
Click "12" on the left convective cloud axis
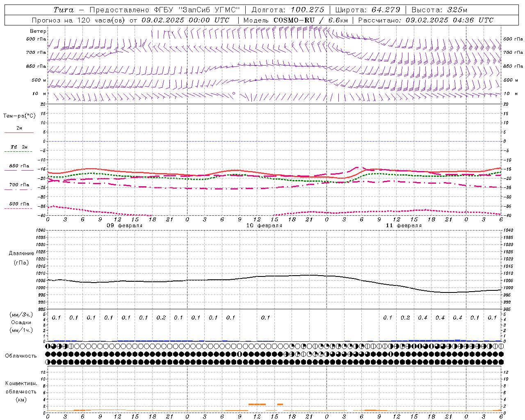43,372
